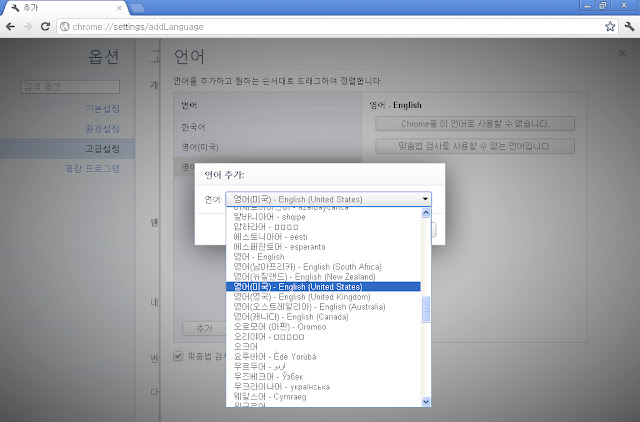Select 영어(미국) in the language list
The width and height of the screenshot is (640, 422).
[x=267, y=147]
